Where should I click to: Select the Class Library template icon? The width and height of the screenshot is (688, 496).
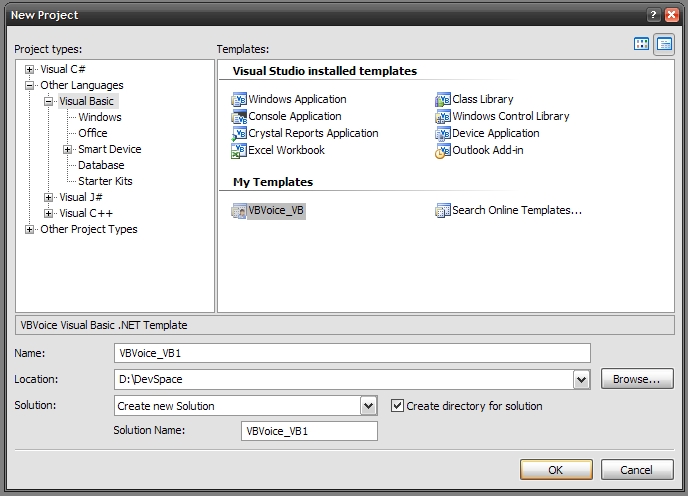coord(443,100)
